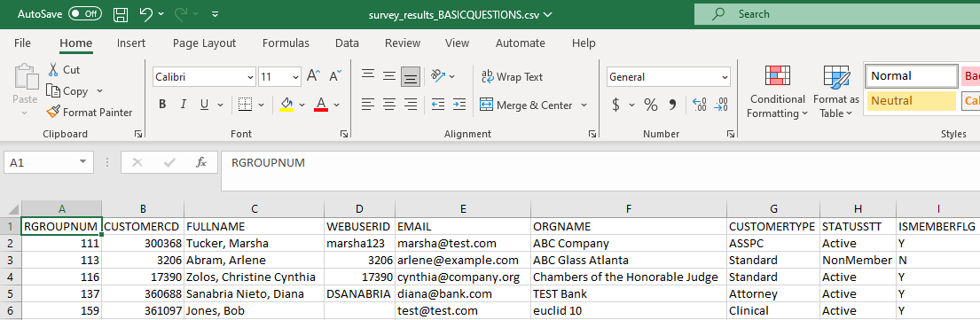Toggle Bottom Align
This screenshot has height=320, width=980.
pyautogui.click(x=411, y=77)
